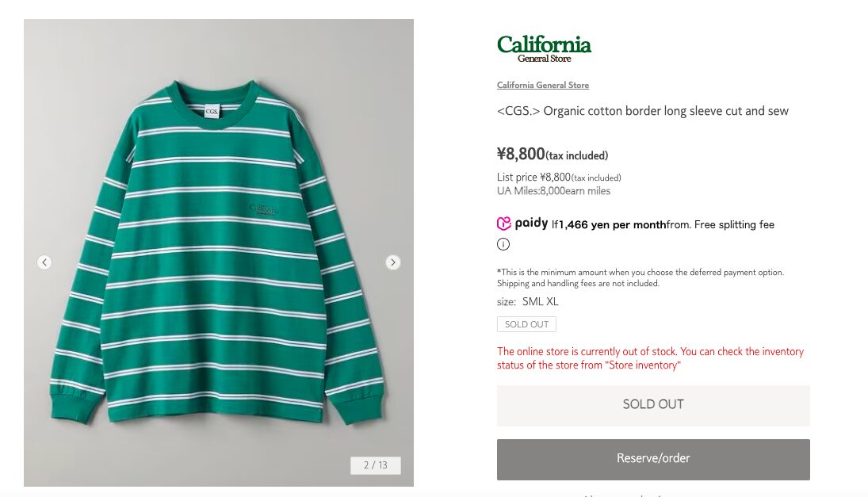Click the SML XL size text
Viewport: 868px width, 497px height.
[x=540, y=302]
